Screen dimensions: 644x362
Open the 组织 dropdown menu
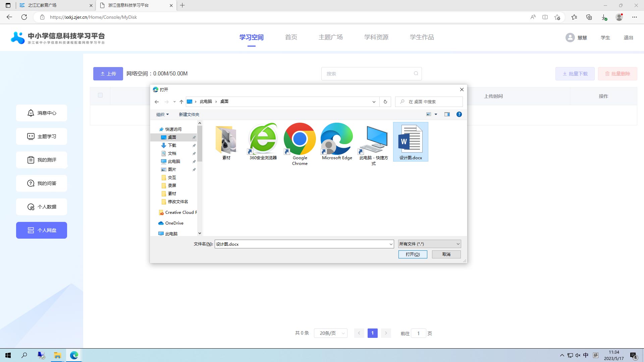pos(162,114)
